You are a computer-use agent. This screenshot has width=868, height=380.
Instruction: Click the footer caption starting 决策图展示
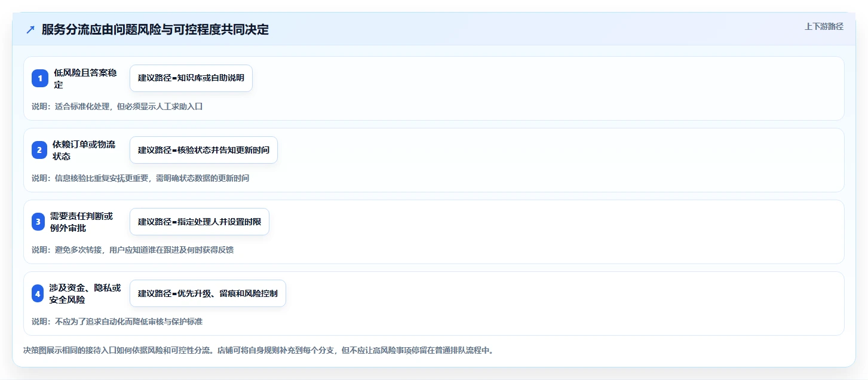pyautogui.click(x=259, y=350)
